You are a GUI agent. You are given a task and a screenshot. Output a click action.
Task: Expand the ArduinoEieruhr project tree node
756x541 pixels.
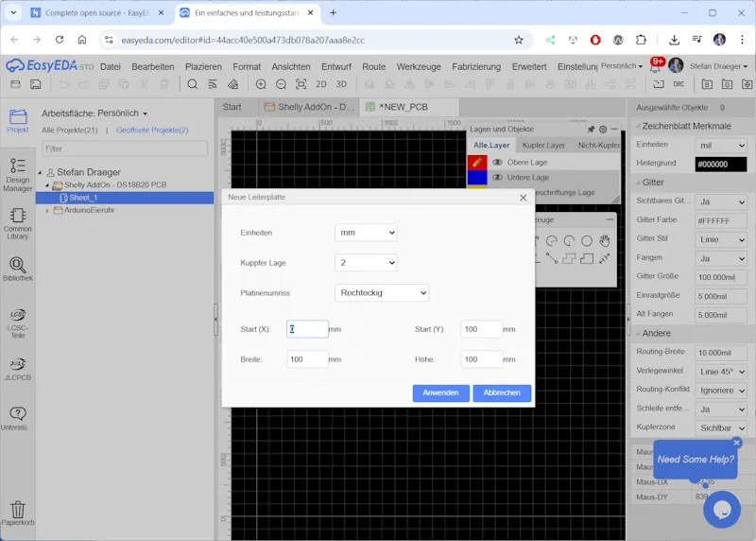(47, 210)
